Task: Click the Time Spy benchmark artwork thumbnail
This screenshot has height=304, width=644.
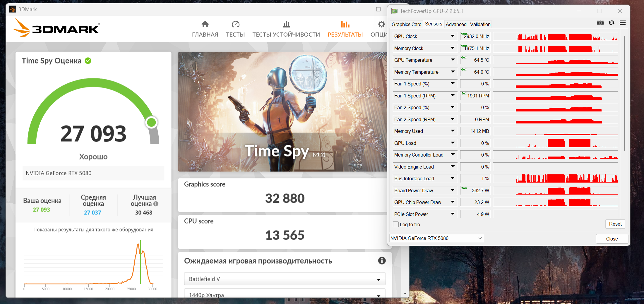Action: tap(282, 111)
